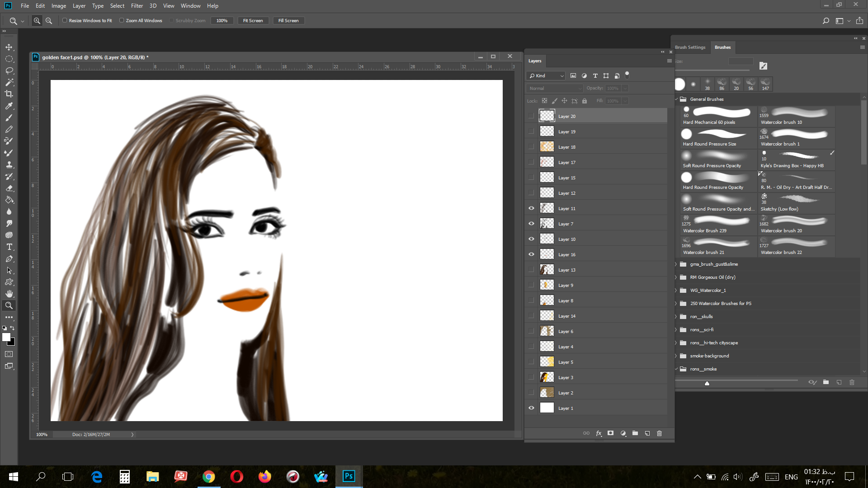868x488 pixels.
Task: Adjust the brush thumbnail size slider
Action: 707,383
